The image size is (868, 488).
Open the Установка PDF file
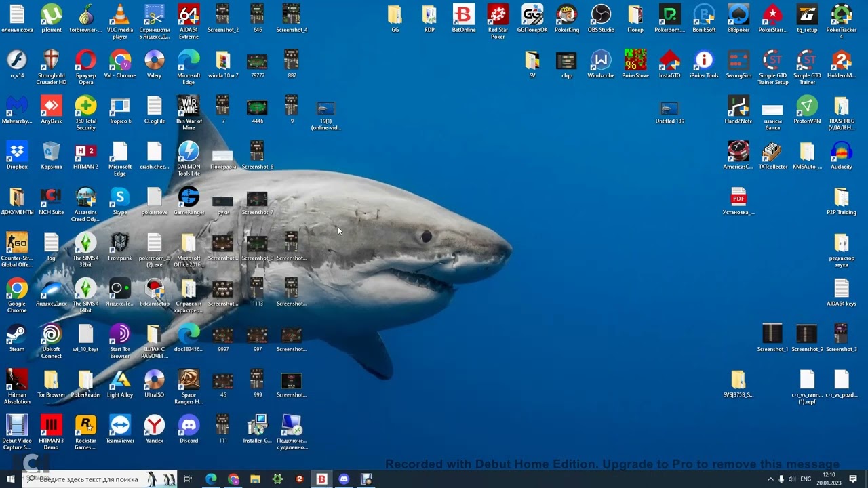click(x=738, y=201)
